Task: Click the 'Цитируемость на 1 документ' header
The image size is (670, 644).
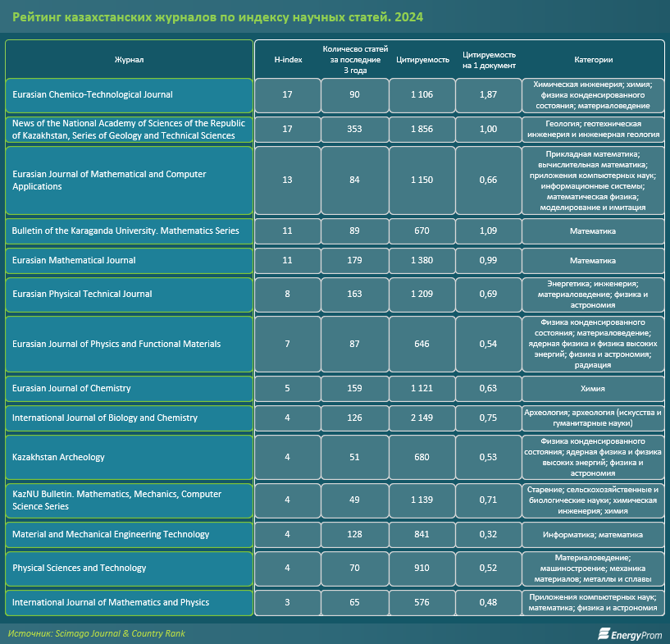Action: click(489, 60)
